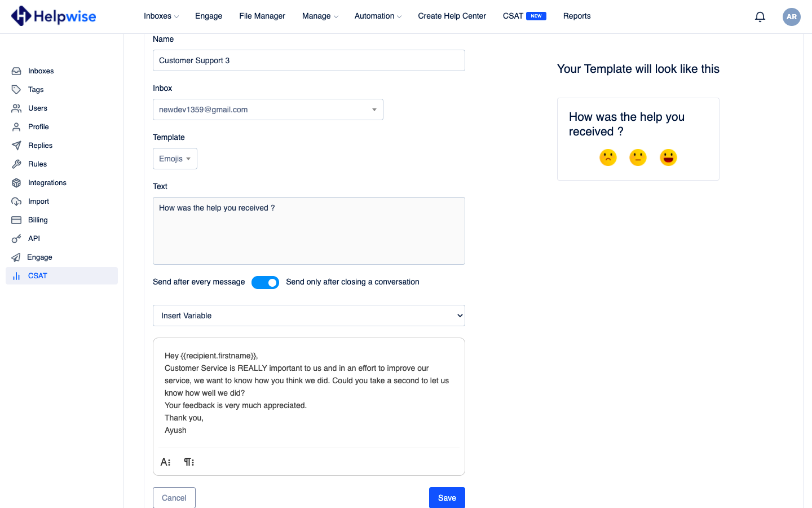Click the Save button

coord(447,497)
